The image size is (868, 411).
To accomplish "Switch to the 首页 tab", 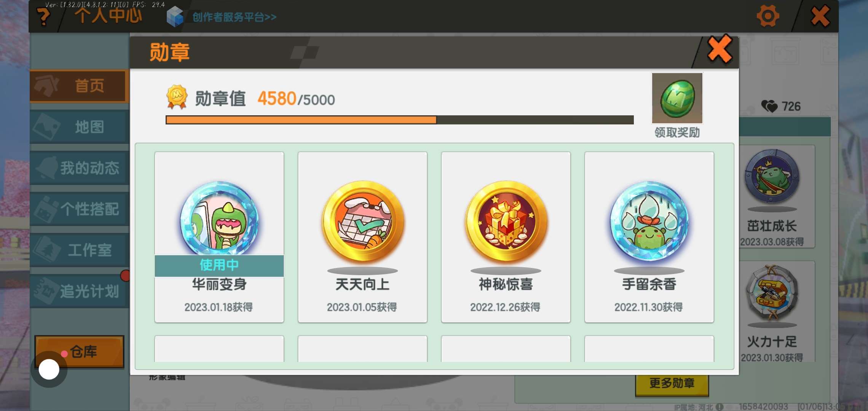I will [x=80, y=86].
